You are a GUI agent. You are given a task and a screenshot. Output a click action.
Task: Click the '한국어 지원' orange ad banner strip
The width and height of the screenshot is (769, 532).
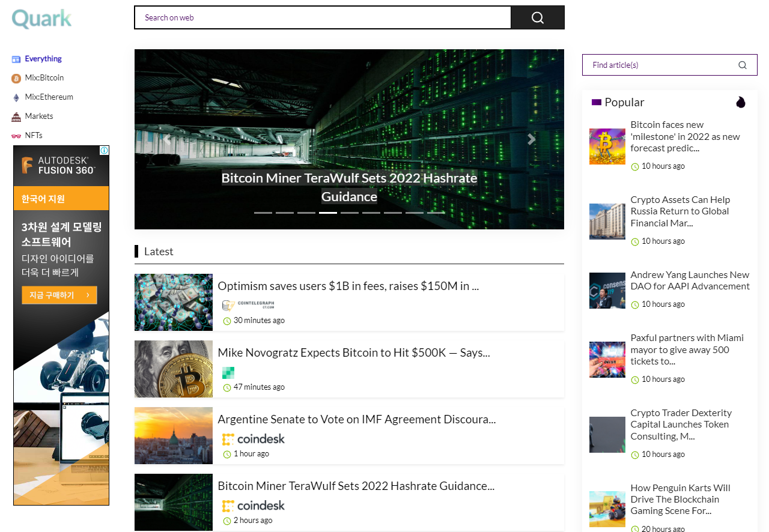tap(61, 198)
